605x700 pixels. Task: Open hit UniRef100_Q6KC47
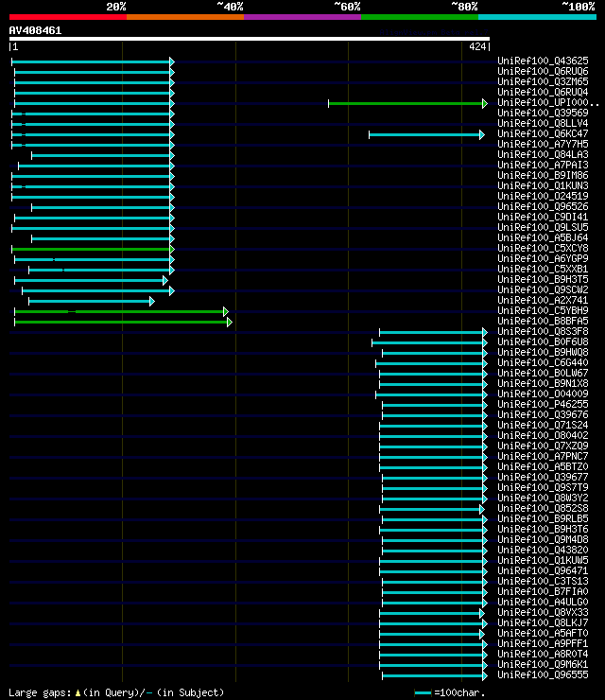[x=543, y=133]
